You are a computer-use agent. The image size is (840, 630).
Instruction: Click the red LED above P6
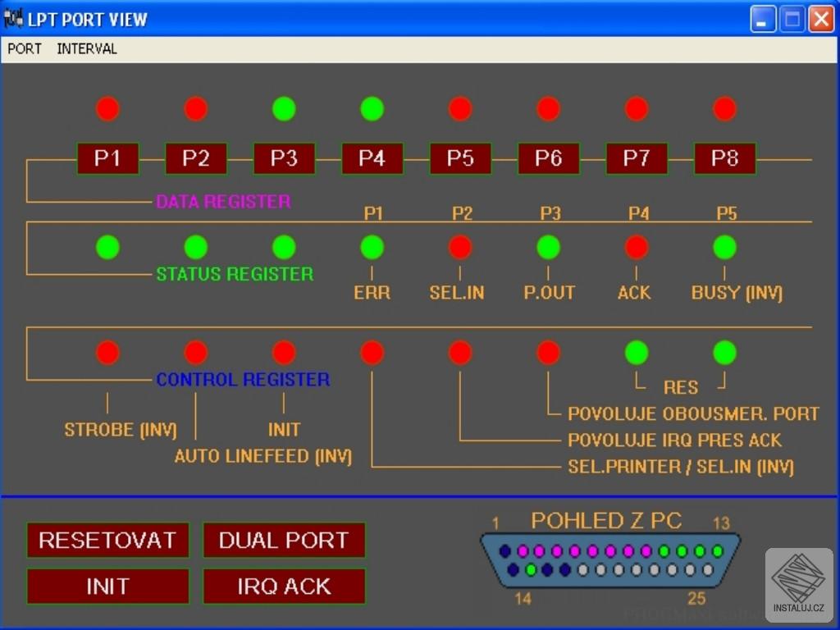click(548, 109)
